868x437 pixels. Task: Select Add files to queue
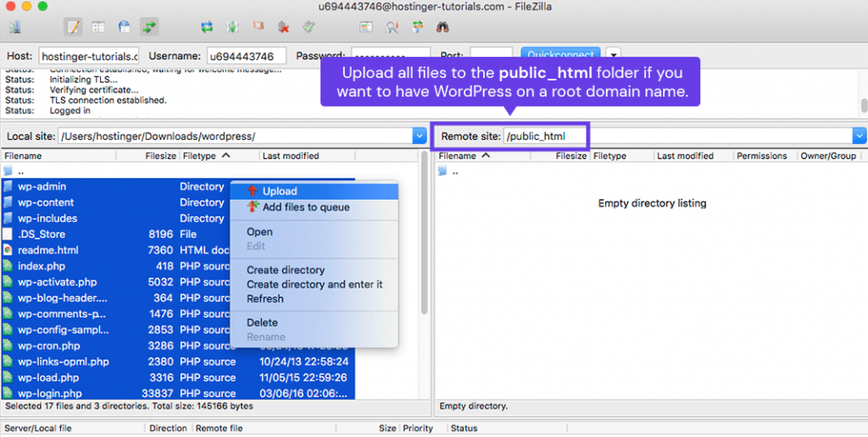(x=305, y=207)
